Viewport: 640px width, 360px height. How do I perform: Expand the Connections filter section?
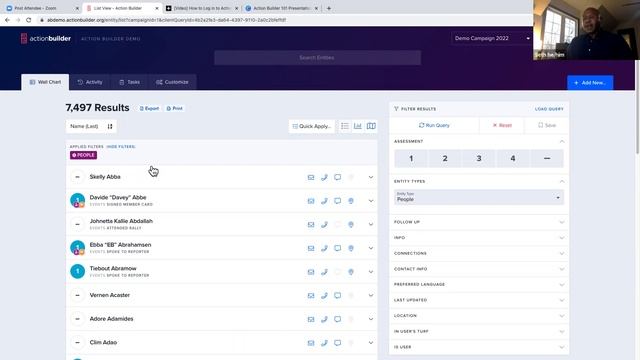[x=479, y=253]
